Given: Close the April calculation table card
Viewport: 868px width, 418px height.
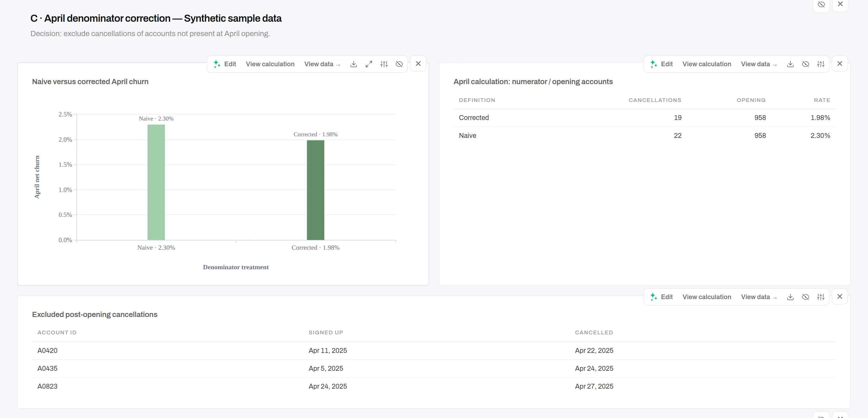Looking at the screenshot, I should [x=840, y=64].
